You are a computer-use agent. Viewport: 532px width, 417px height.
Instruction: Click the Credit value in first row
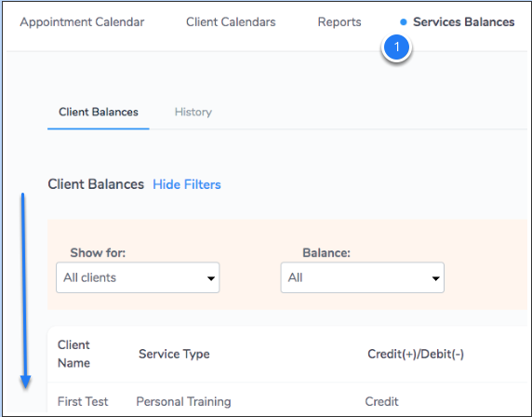click(381, 401)
